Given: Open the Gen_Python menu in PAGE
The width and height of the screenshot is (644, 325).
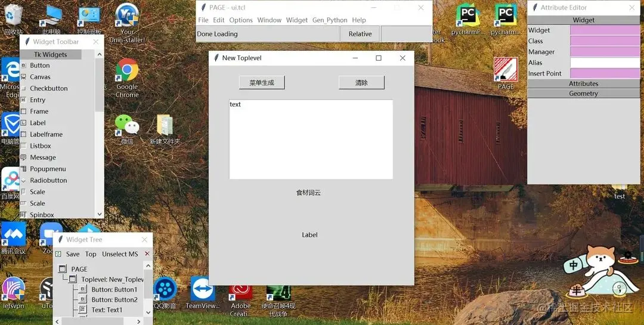Looking at the screenshot, I should [x=330, y=20].
